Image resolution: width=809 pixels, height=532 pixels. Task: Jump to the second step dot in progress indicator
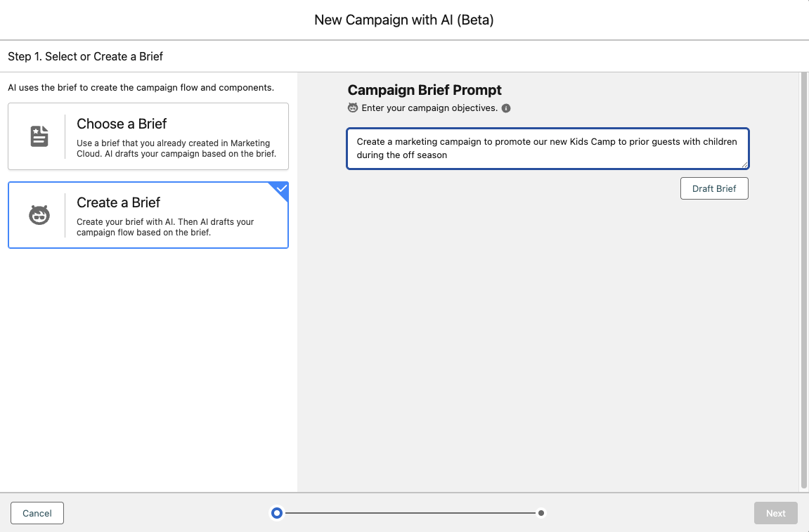[x=541, y=513]
